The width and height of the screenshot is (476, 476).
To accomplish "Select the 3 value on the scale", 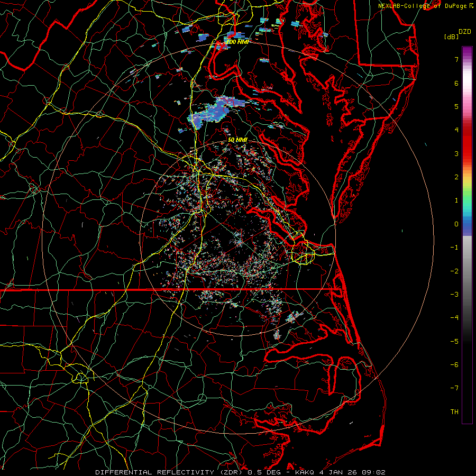I will click(x=456, y=153).
